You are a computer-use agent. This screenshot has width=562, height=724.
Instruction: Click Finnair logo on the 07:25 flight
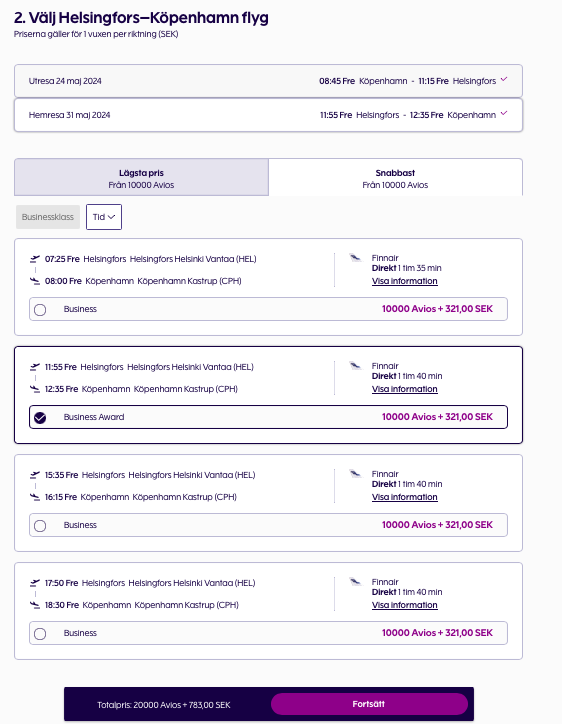tap(355, 258)
